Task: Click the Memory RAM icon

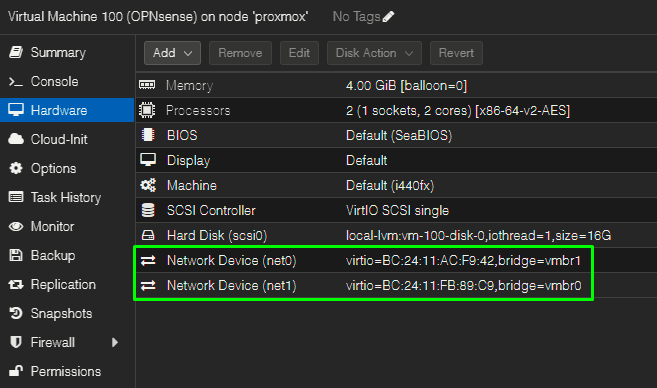Action: 147,85
